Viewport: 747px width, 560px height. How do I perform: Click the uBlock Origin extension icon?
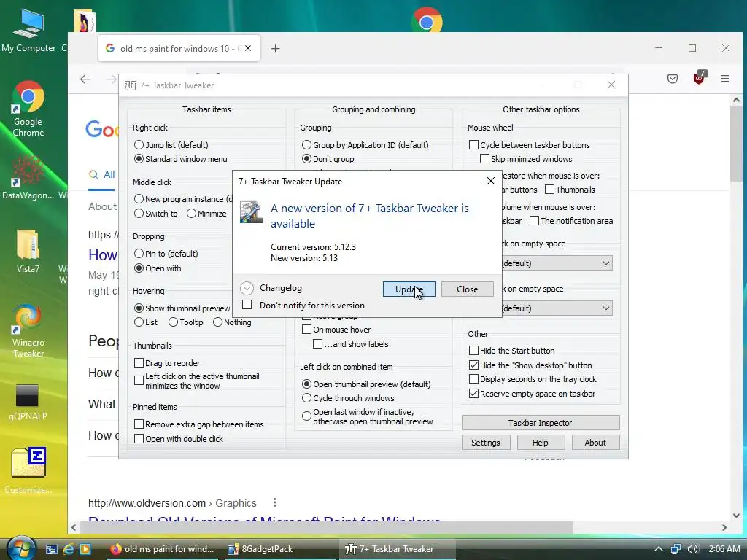pos(700,77)
